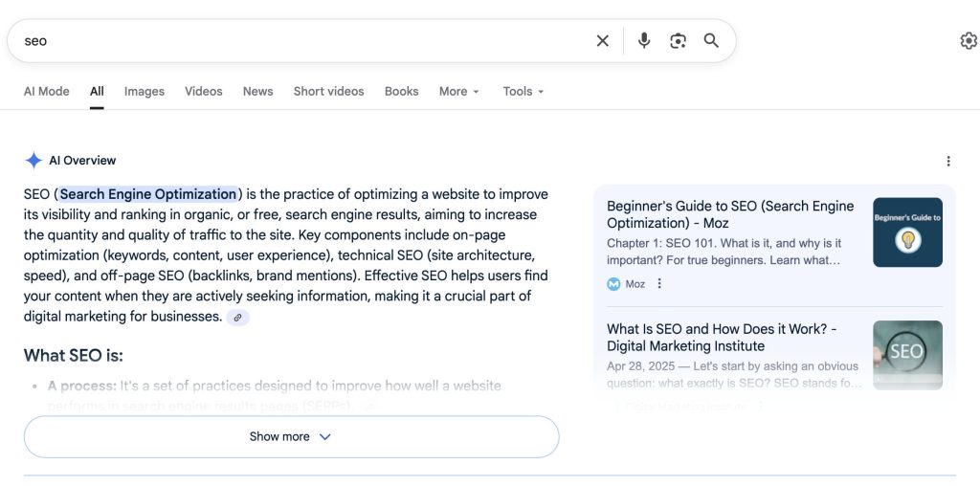Click the Beginner's Guide lightbulb thumbnail
980x486 pixels.
coord(907,232)
